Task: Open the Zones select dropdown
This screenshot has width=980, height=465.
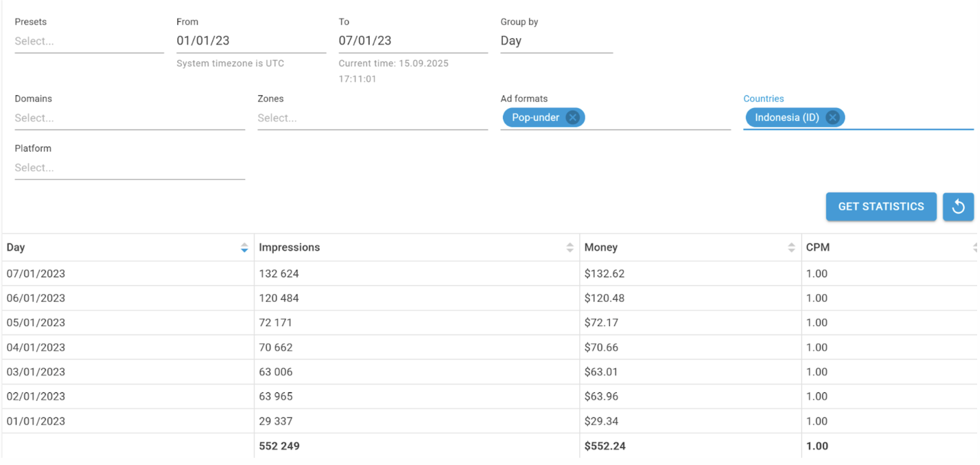Action: (373, 118)
